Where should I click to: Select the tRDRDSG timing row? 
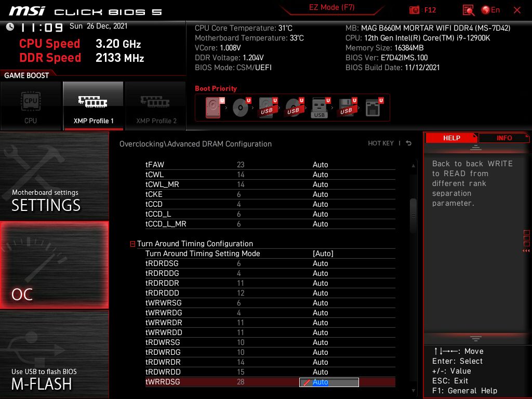[270, 263]
